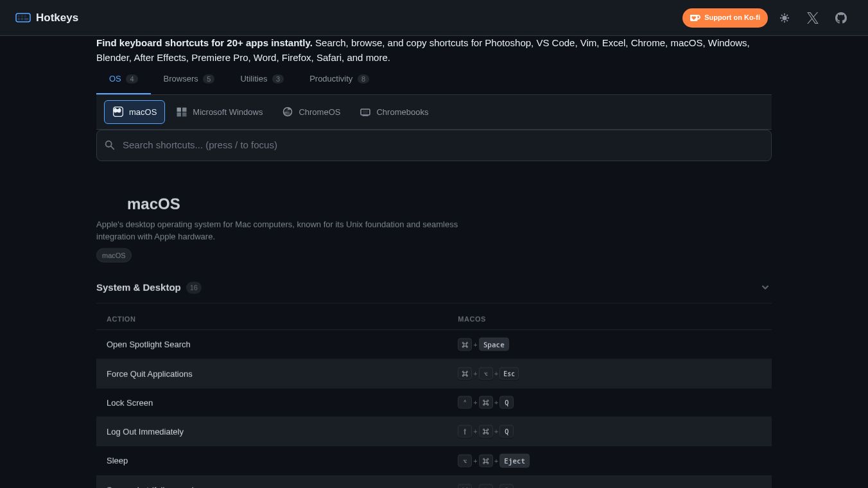Select the ChromeOS app option
The width and height of the screenshot is (868, 488).
tap(311, 112)
